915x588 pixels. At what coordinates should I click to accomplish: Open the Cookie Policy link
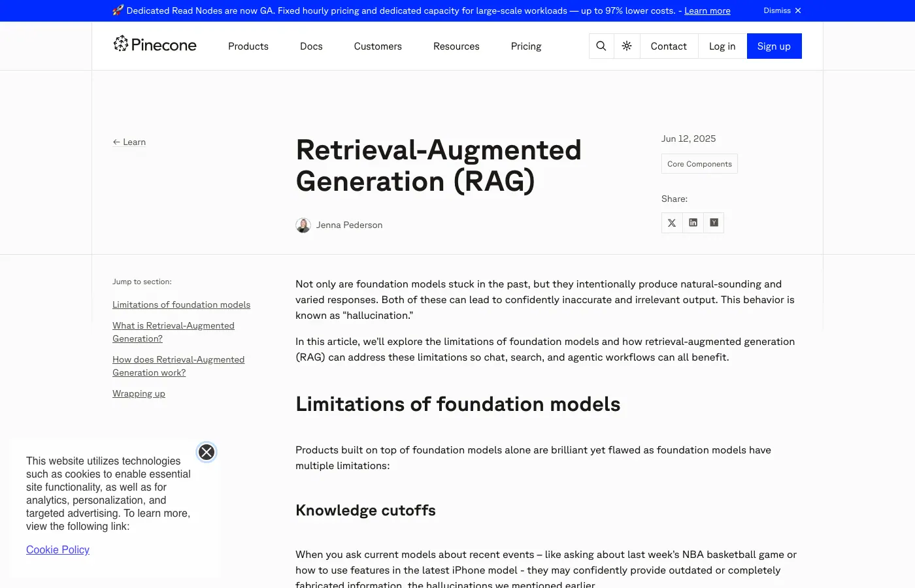click(x=58, y=549)
